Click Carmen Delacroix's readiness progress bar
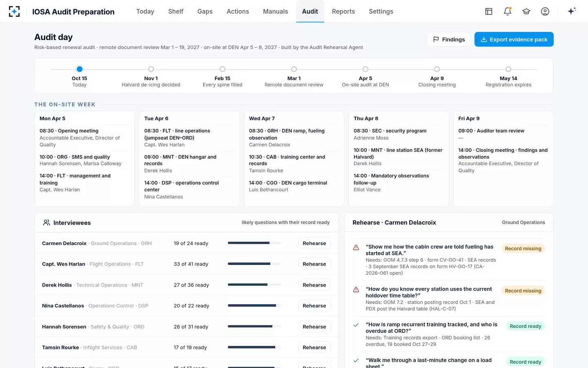This screenshot has width=588, height=368. pyautogui.click(x=254, y=243)
